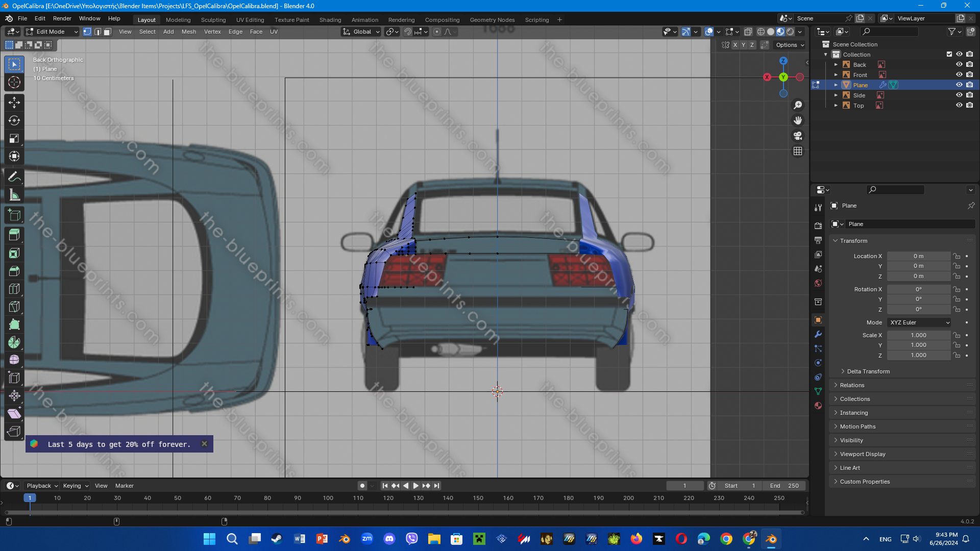Select the Knife tool in toolbar

(x=14, y=307)
